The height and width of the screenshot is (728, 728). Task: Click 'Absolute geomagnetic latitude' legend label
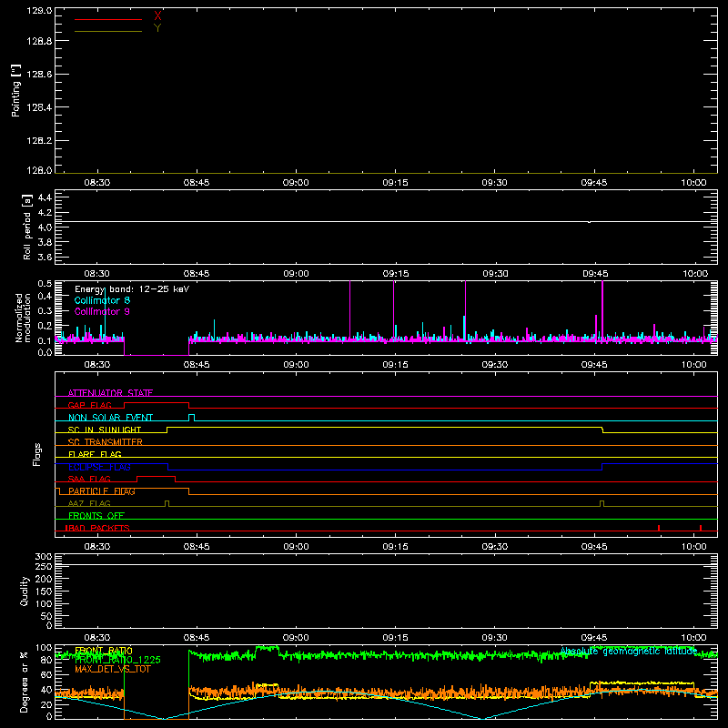(629, 651)
